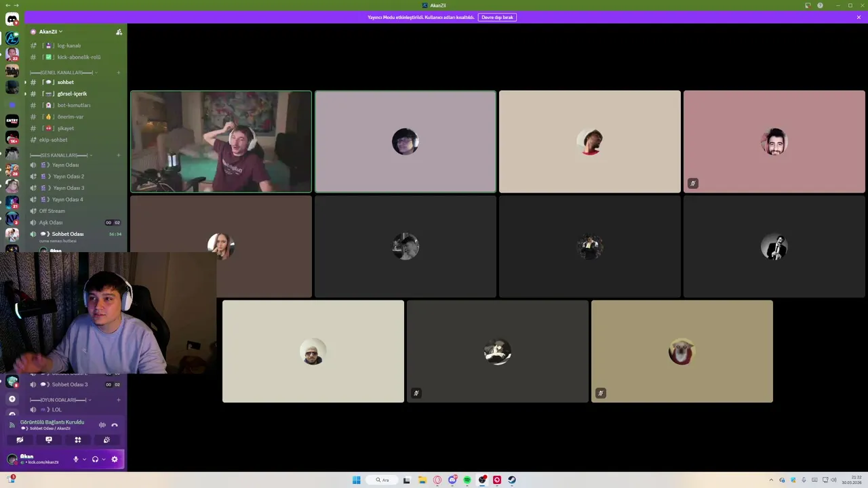The image size is (868, 488).
Task: Show hidden system tray icons chevron
Action: 771,480
